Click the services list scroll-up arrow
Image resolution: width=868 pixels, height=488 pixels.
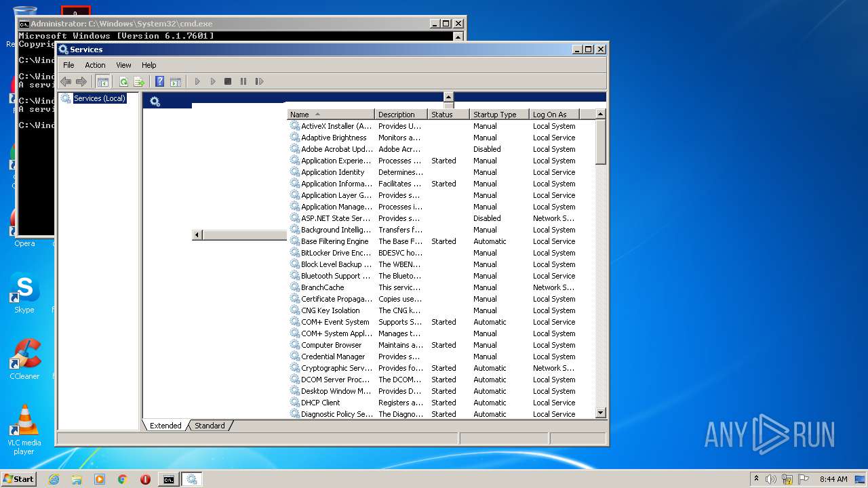click(600, 115)
